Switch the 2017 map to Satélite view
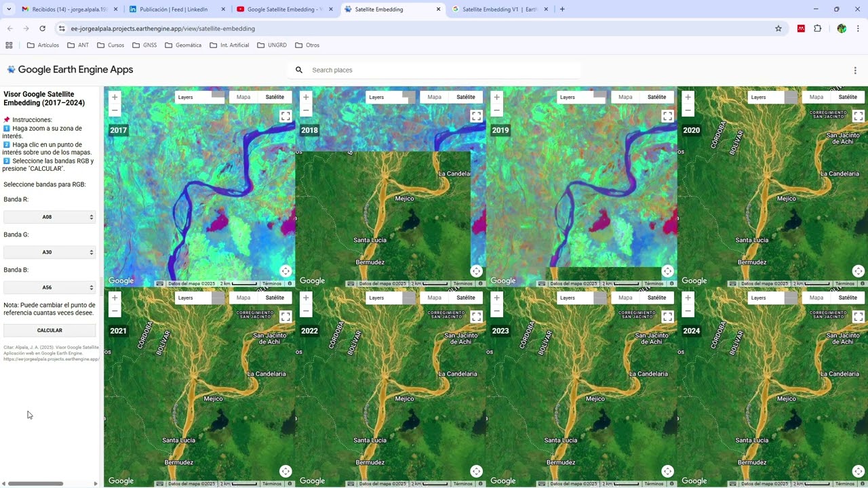Image resolution: width=868 pixels, height=488 pixels. coord(275,97)
